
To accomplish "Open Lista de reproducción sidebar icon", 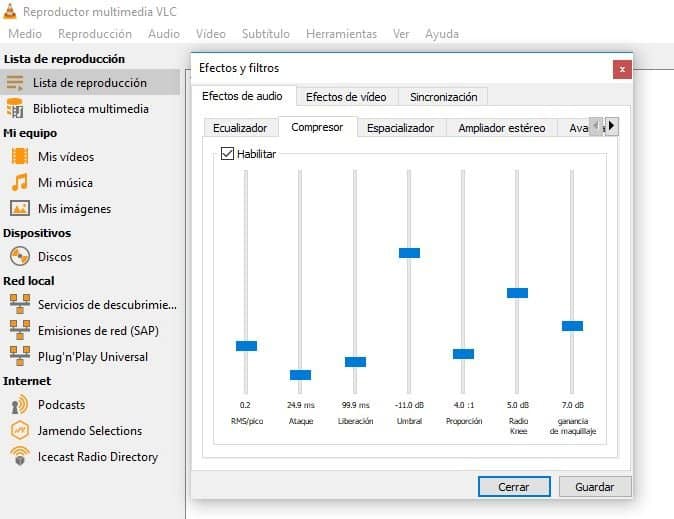I will pyautogui.click(x=16, y=83).
